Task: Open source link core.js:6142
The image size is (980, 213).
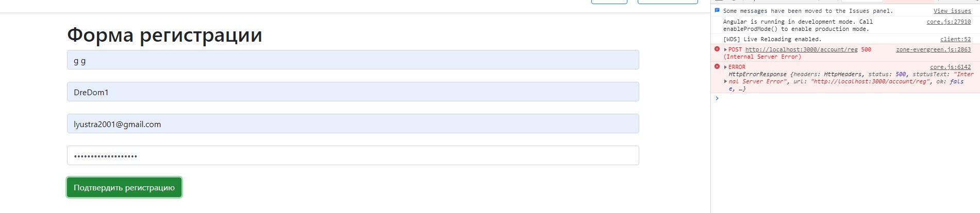Action: tap(950, 67)
